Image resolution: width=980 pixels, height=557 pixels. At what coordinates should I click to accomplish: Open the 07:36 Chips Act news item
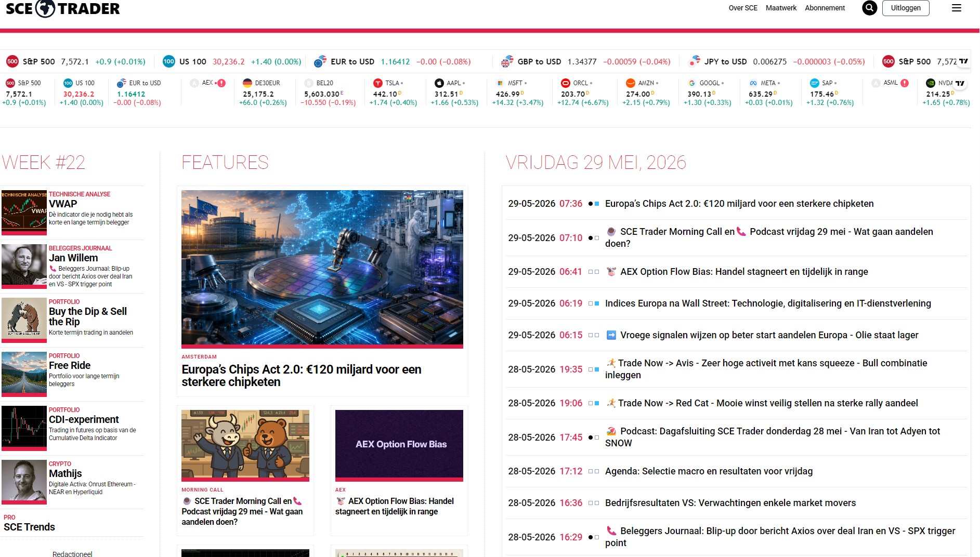(739, 204)
